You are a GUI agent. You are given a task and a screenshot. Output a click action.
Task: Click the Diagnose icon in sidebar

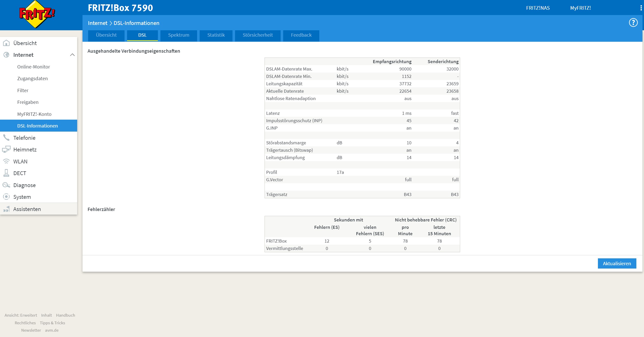pos(6,185)
